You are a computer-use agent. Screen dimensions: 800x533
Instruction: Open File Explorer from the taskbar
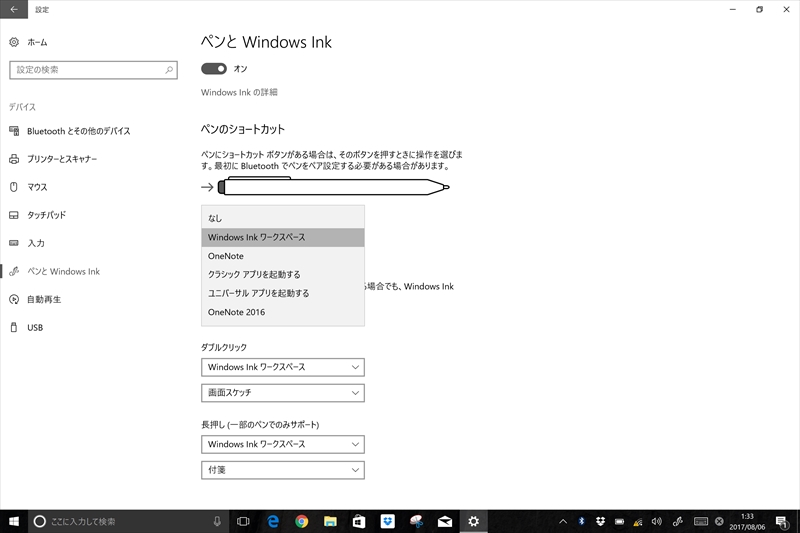pyautogui.click(x=330, y=521)
